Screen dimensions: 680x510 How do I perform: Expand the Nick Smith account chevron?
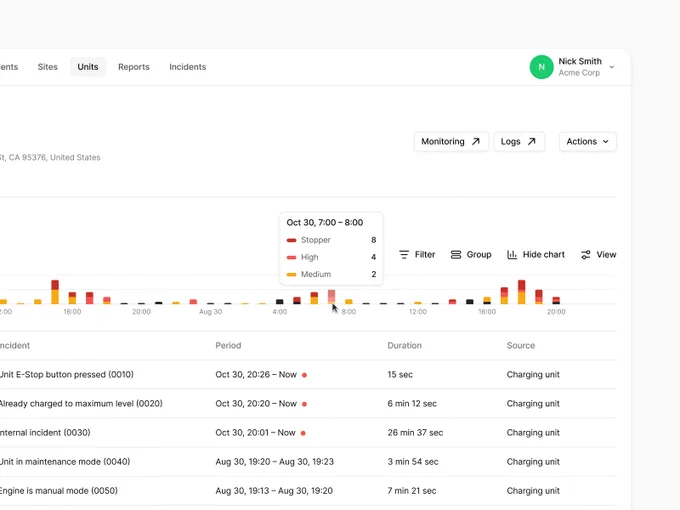611,67
